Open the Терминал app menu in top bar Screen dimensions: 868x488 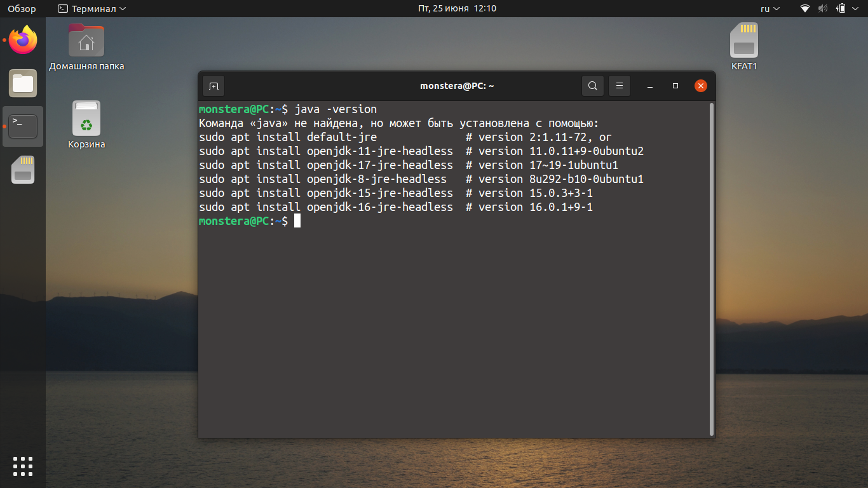point(92,8)
